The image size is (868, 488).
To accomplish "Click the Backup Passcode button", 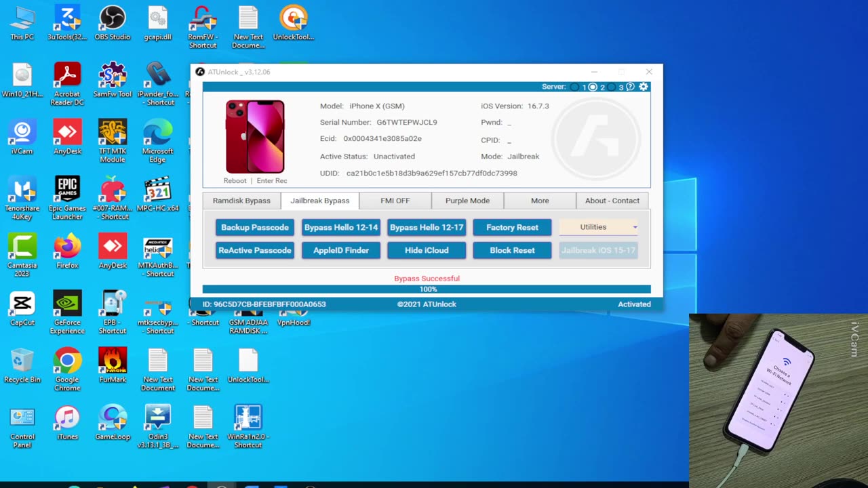I will click(255, 227).
